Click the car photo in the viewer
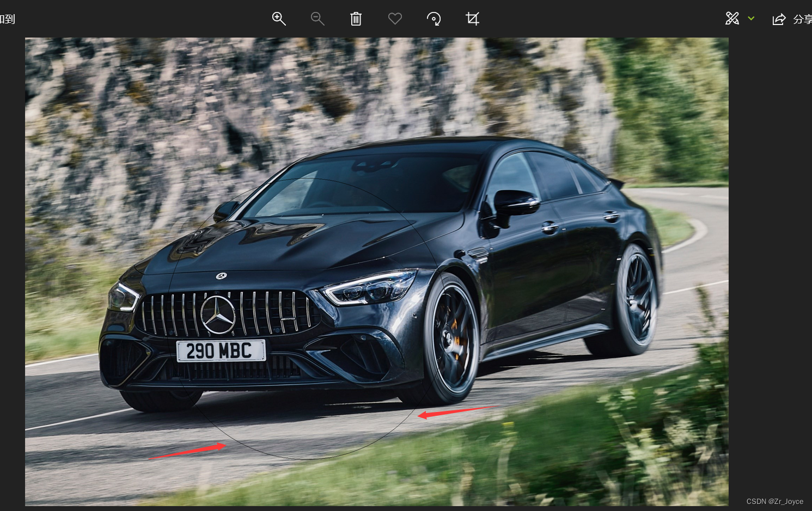Viewport: 812px width, 511px height. point(377,272)
